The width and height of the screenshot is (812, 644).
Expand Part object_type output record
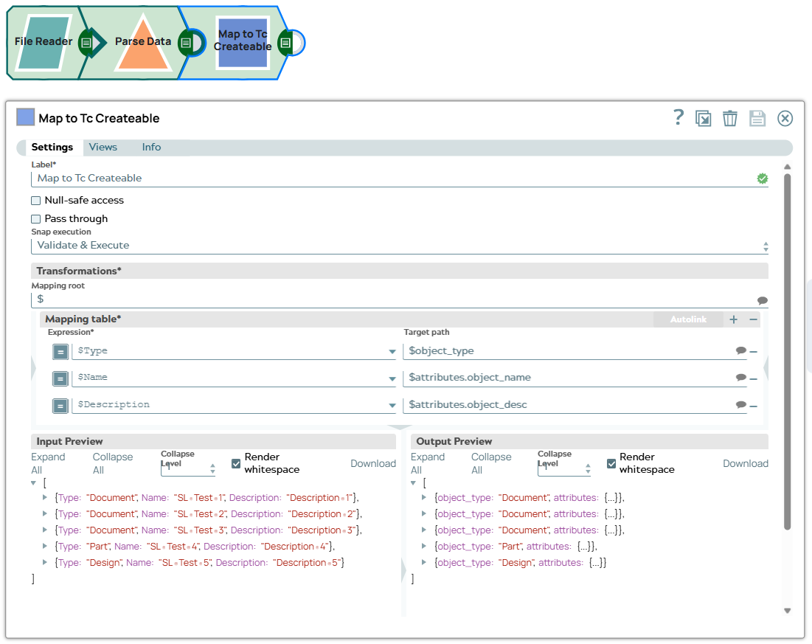pyautogui.click(x=423, y=546)
